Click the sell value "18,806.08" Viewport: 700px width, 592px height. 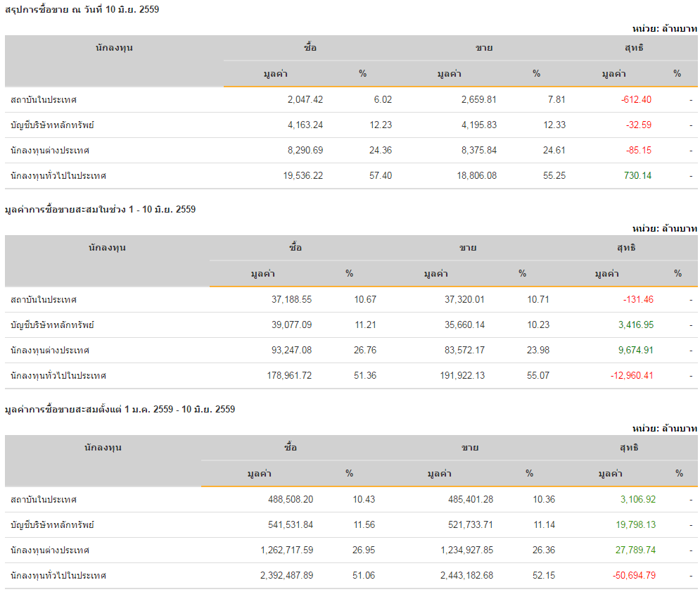[476, 176]
